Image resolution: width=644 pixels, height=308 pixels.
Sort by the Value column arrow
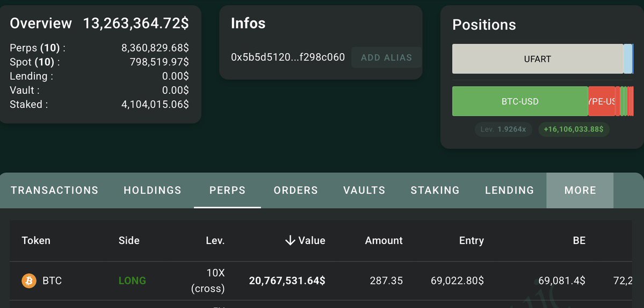pyautogui.click(x=290, y=240)
